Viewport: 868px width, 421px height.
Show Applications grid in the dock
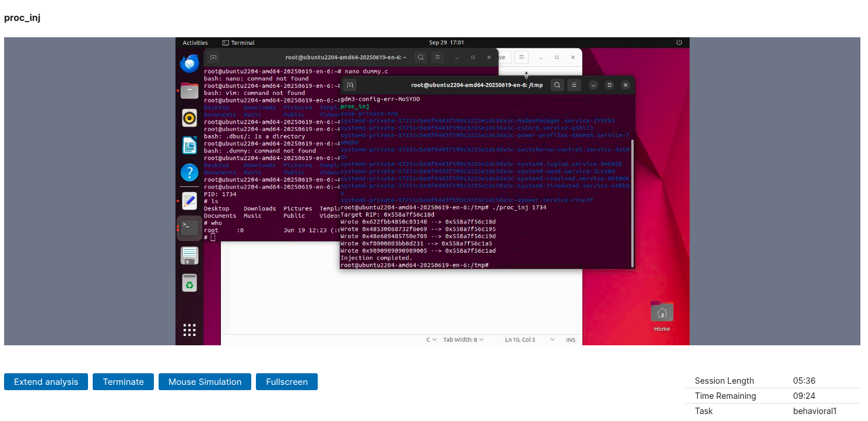click(x=189, y=330)
